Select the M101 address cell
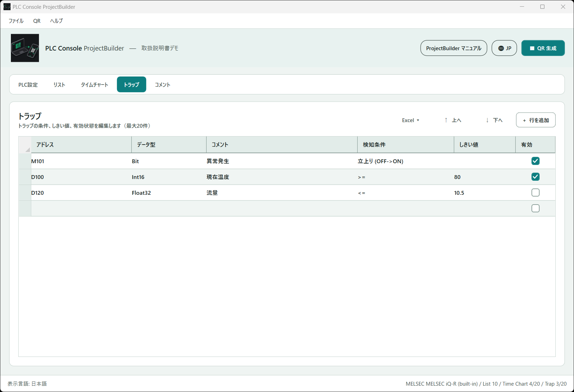 (81, 161)
